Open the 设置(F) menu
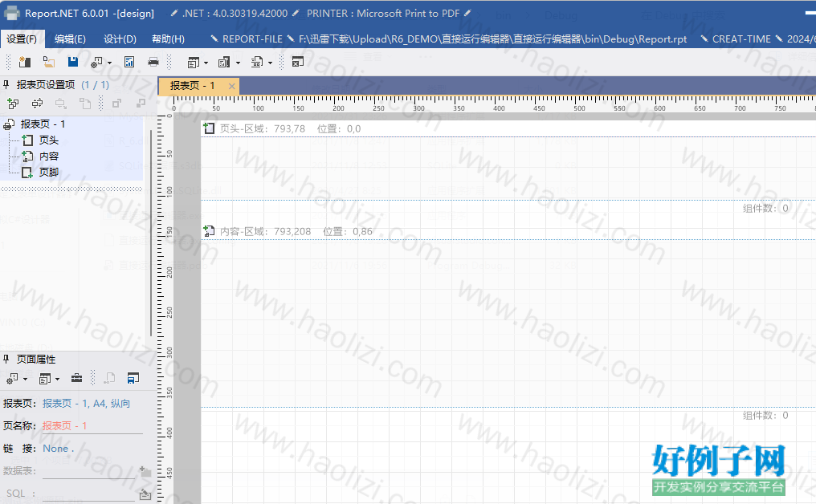 22,39
